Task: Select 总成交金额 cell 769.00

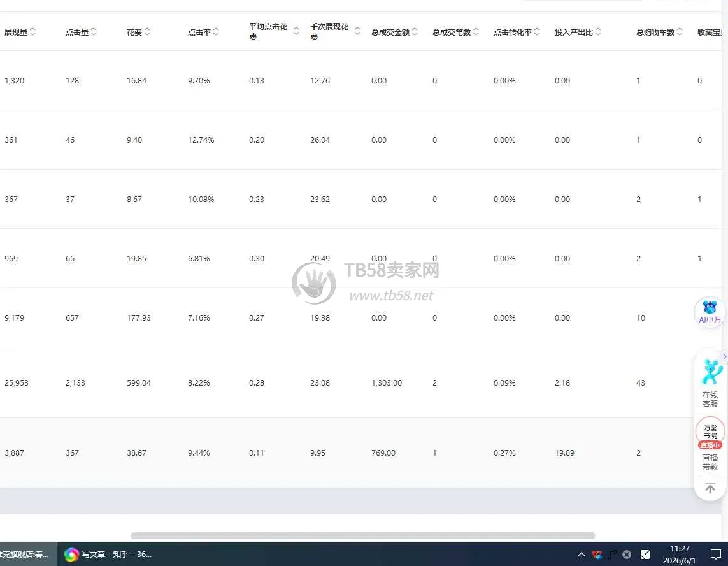Action: tap(383, 453)
